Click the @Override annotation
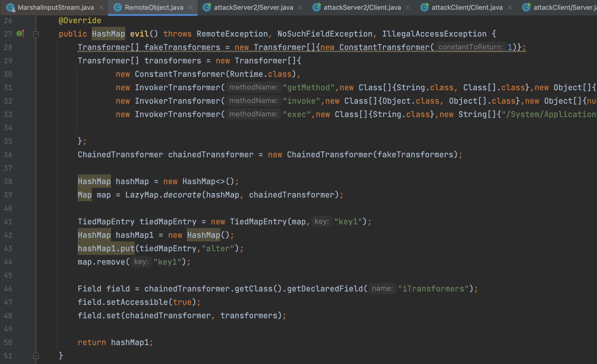Viewport: 597px width, 364px height. point(80,20)
